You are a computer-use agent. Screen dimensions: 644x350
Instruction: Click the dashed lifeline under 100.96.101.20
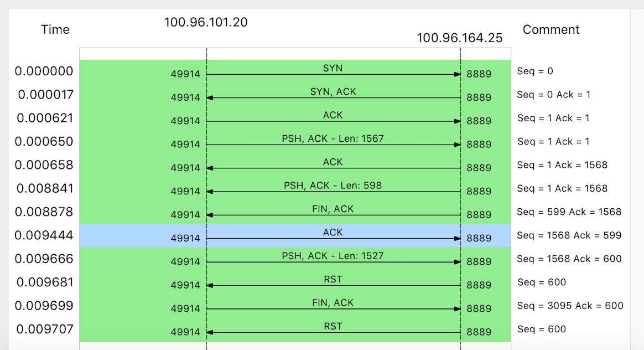(x=206, y=166)
